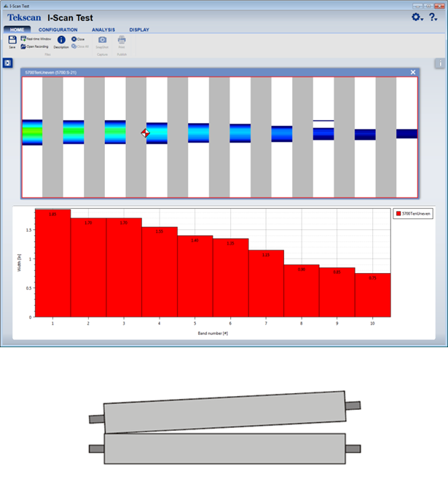Click the red crosshair marker on pressure map
This screenshot has width=448, height=479.
pos(145,133)
